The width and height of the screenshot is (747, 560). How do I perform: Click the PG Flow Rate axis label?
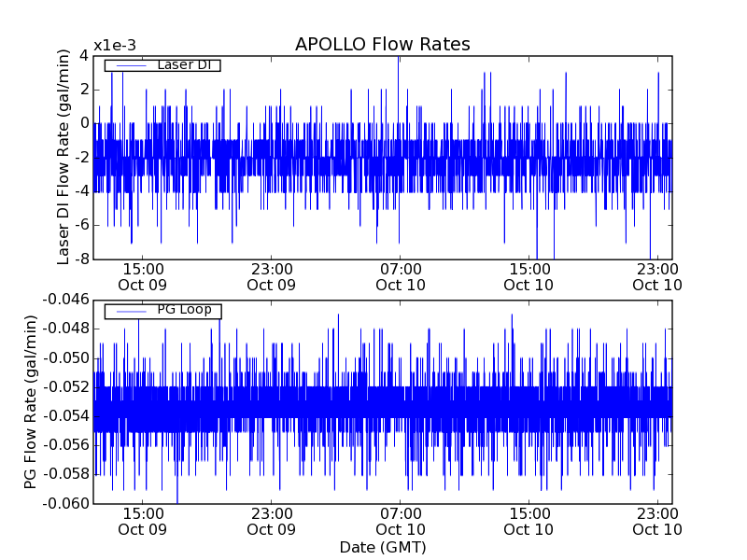pos(30,402)
